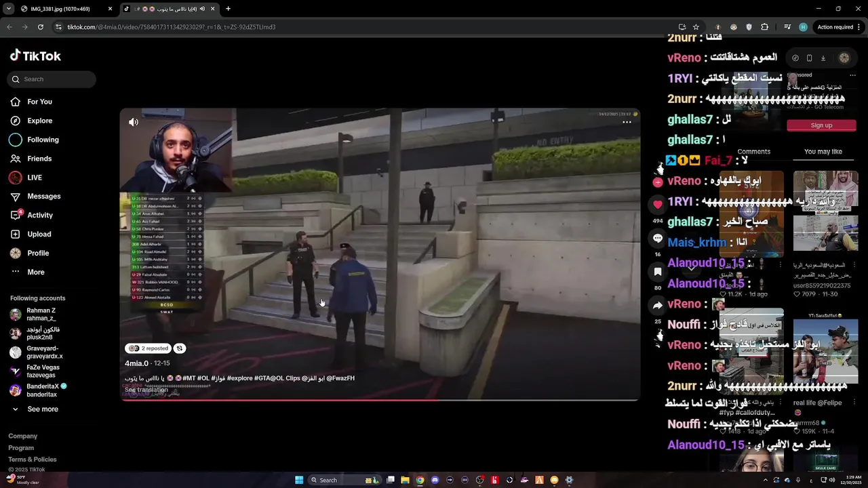Open the TikTok home logo

pos(35,56)
